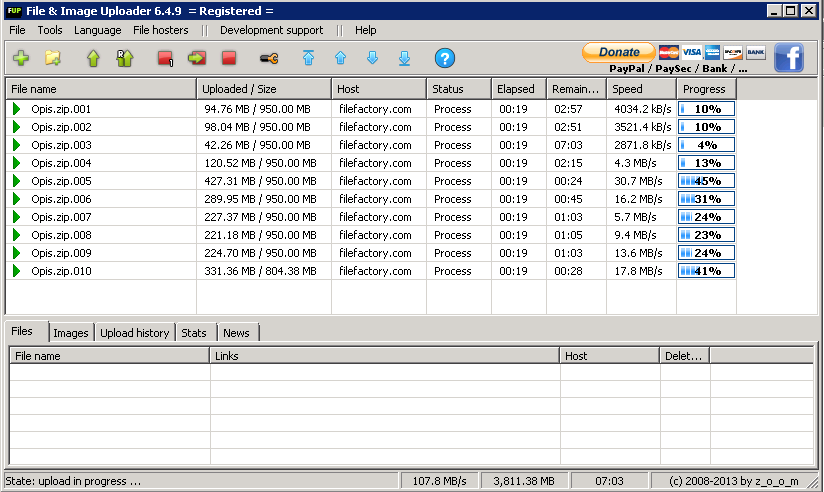This screenshot has width=824, height=492.
Task: Sort queue by File name column header
Action: pyautogui.click(x=101, y=89)
